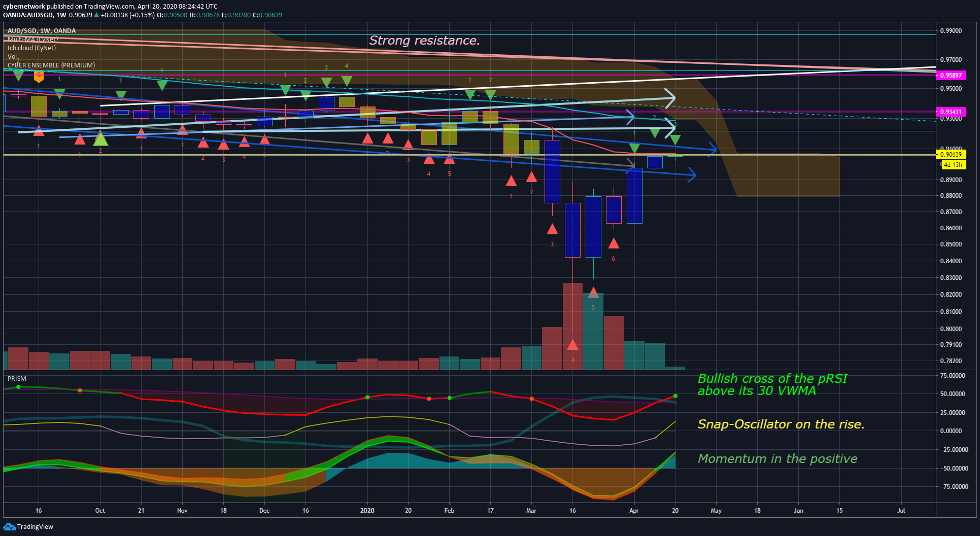Click the PRISM pane label
This screenshot has height=536, width=980.
click(x=17, y=379)
